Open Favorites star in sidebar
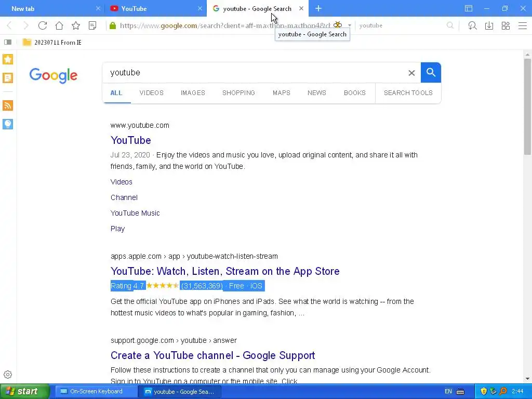The width and height of the screenshot is (532, 399). [x=8, y=59]
